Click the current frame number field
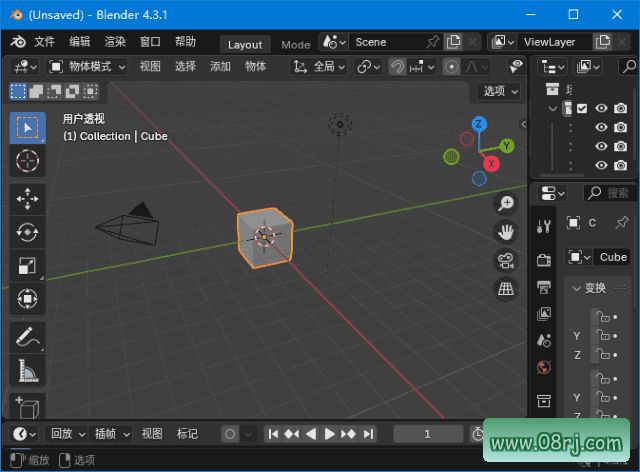 pos(427,434)
